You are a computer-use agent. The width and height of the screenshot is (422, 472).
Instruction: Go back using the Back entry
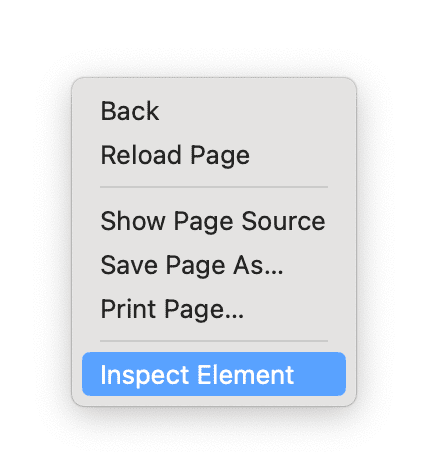(x=214, y=111)
